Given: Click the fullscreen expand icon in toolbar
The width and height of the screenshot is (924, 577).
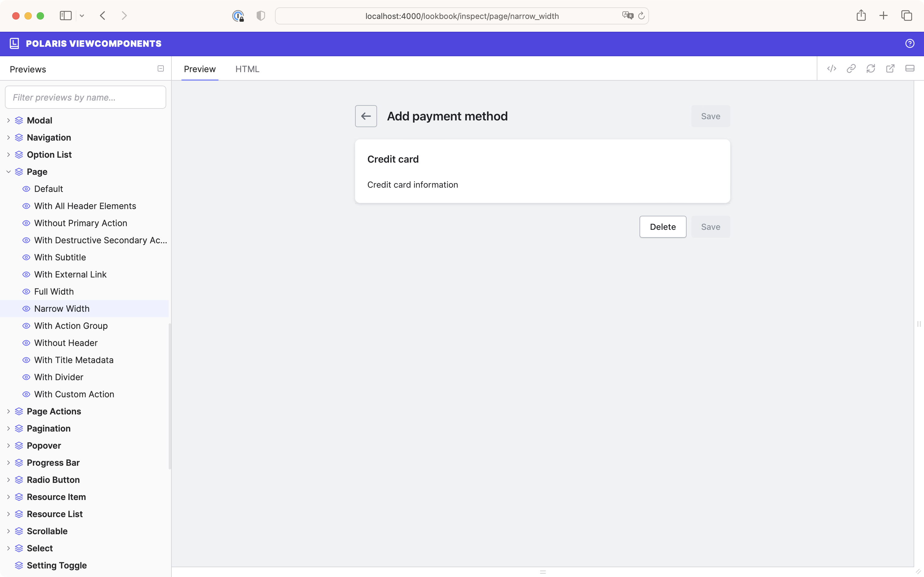Looking at the screenshot, I should tap(891, 68).
